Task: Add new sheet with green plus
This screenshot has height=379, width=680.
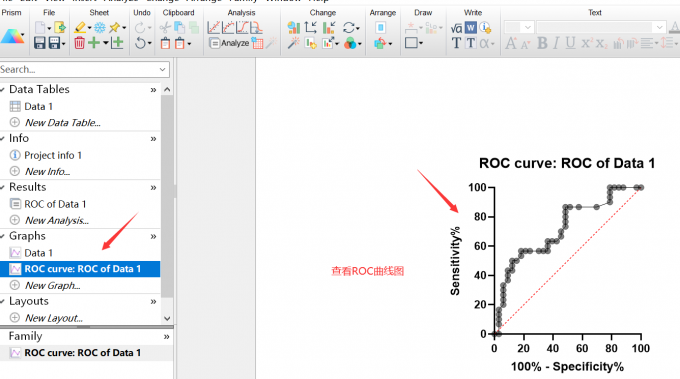Action: click(x=94, y=43)
